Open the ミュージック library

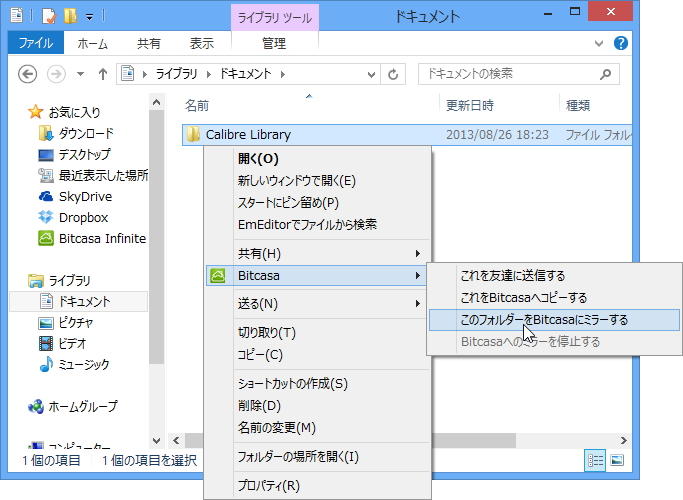(x=74, y=364)
